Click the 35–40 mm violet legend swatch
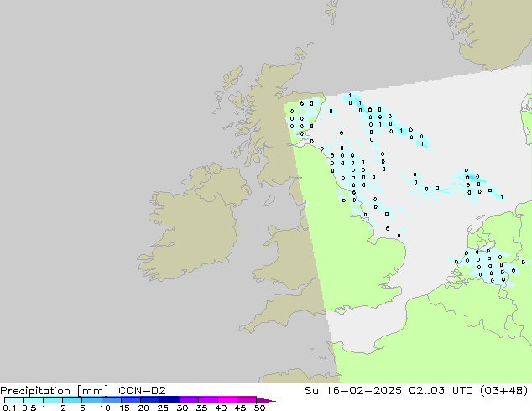Screen dimensions: 532x411 tap(208, 400)
